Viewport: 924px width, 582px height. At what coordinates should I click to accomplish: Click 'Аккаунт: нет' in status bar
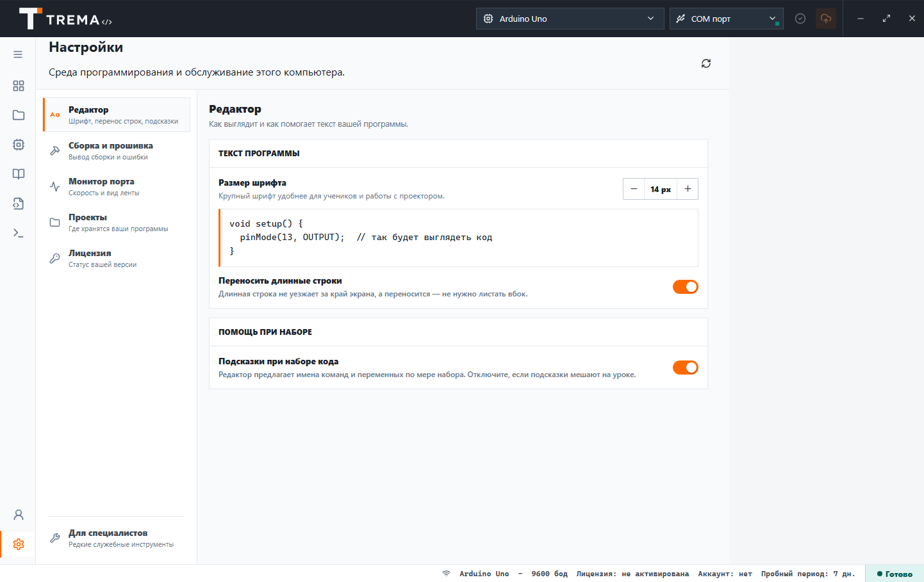725,574
